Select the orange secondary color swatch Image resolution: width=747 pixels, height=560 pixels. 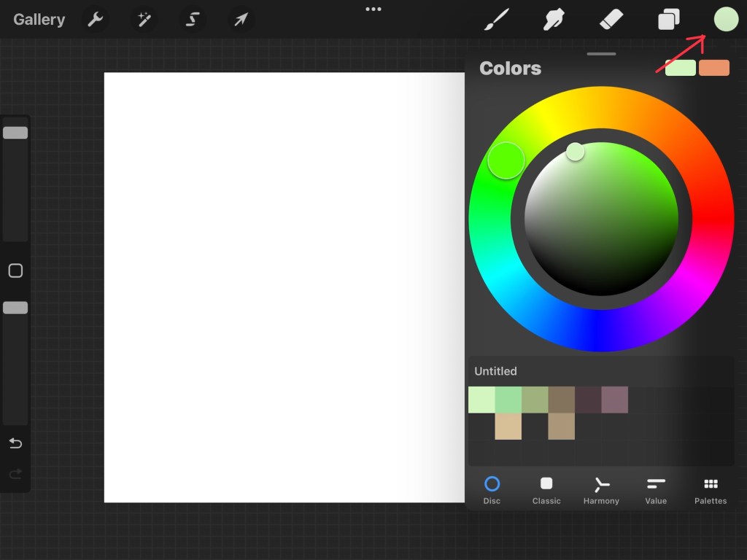[x=714, y=68]
